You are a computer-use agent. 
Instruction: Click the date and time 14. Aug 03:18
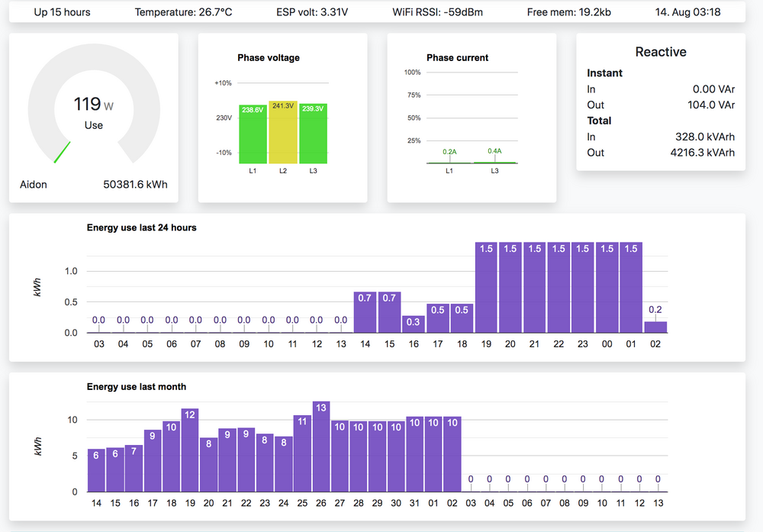point(690,13)
